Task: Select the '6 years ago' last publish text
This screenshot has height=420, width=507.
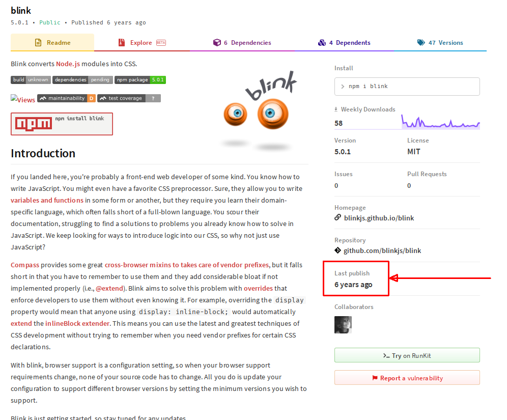Action: [x=353, y=285]
